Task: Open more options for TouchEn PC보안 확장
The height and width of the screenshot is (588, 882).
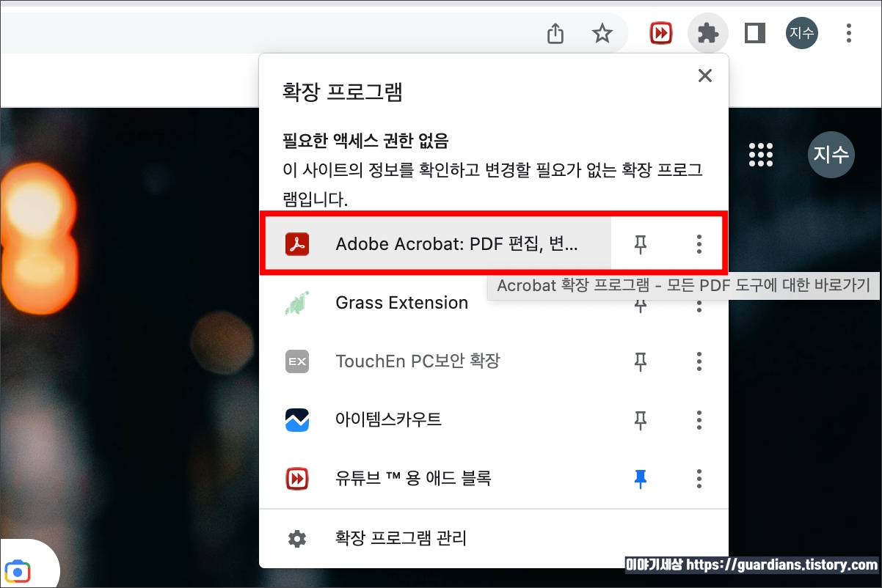Action: point(699,361)
